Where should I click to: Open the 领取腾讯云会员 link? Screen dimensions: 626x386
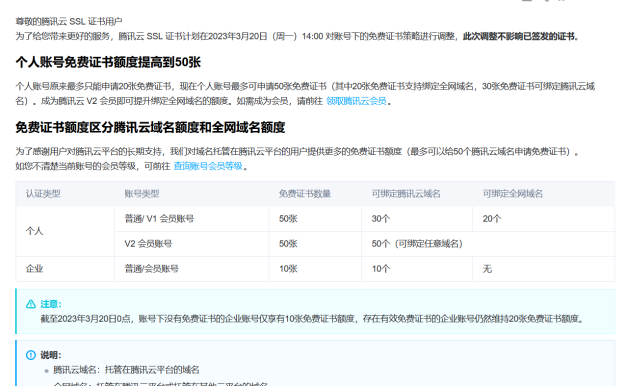(x=356, y=101)
